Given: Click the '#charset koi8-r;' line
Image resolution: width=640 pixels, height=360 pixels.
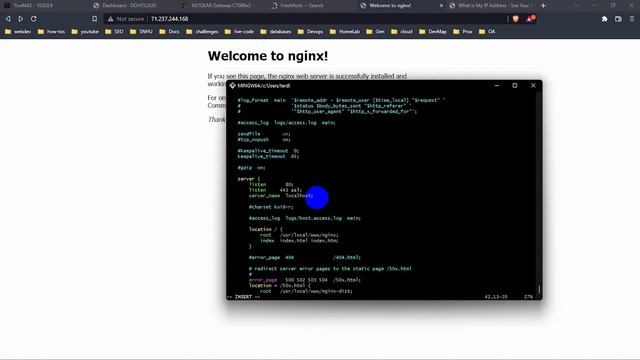Looking at the screenshot, I should 271,207.
